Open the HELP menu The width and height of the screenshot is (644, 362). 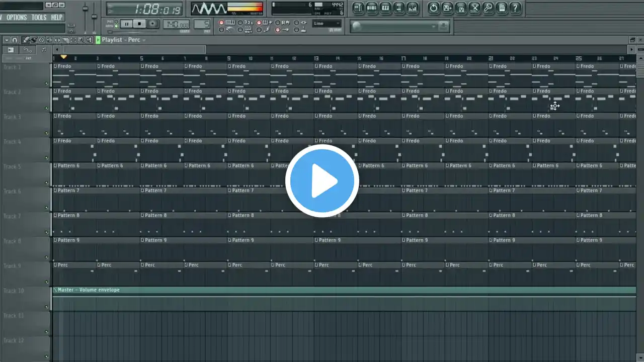pyautogui.click(x=57, y=18)
